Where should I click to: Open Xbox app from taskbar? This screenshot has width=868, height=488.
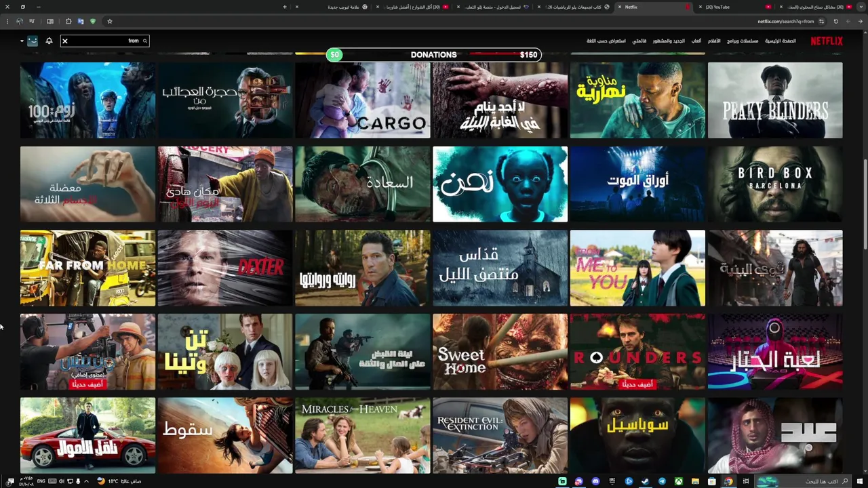pyautogui.click(x=678, y=481)
